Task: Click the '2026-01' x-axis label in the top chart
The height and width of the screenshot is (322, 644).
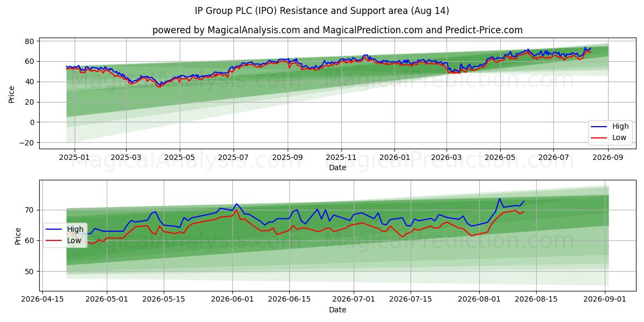Action: pos(394,157)
